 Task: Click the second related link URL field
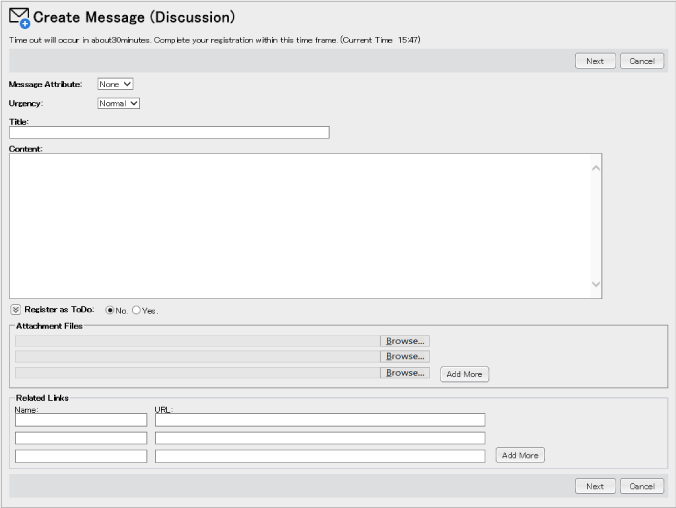tap(320, 438)
